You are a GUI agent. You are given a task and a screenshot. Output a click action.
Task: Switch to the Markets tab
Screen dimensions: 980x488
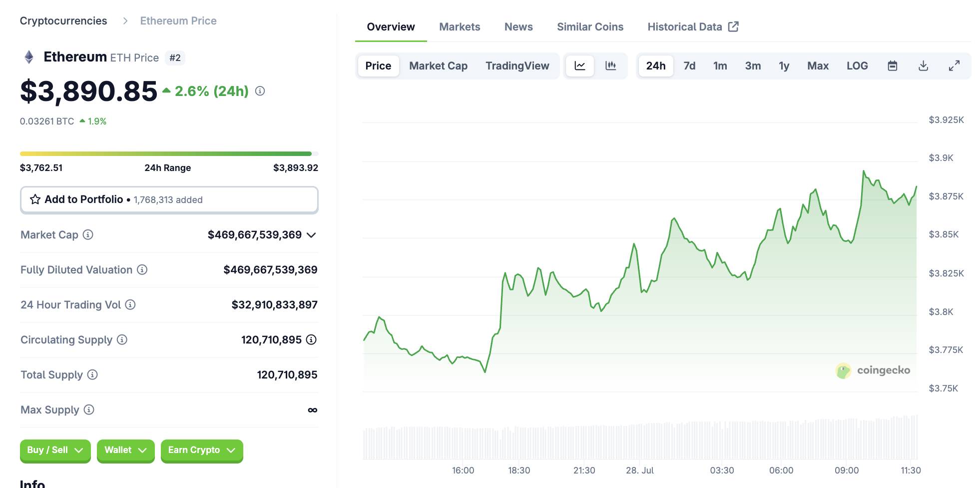[x=460, y=26]
